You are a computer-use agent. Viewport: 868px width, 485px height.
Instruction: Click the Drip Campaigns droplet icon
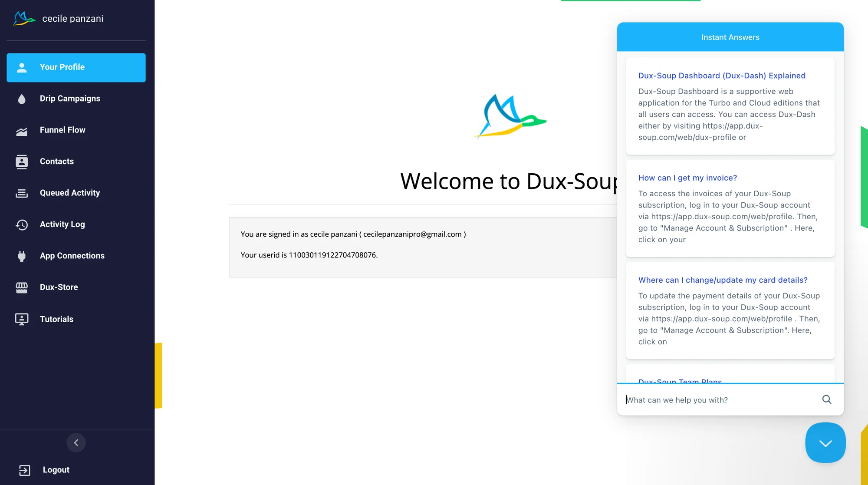[x=22, y=99]
